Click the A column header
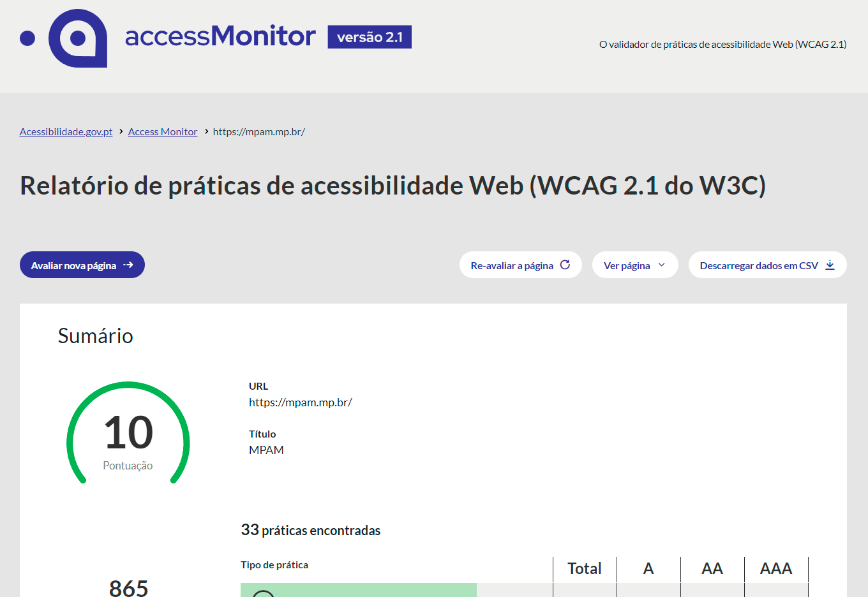Image resolution: width=868 pixels, height=597 pixels. (x=648, y=568)
